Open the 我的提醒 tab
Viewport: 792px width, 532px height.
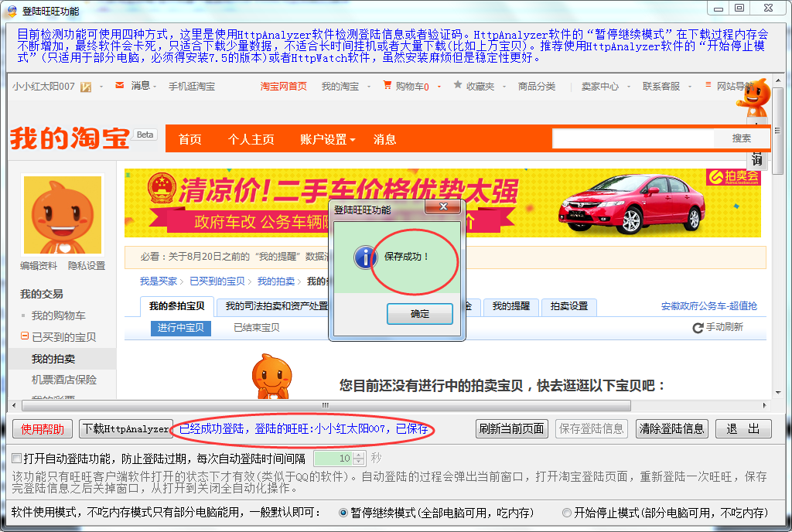(511, 306)
